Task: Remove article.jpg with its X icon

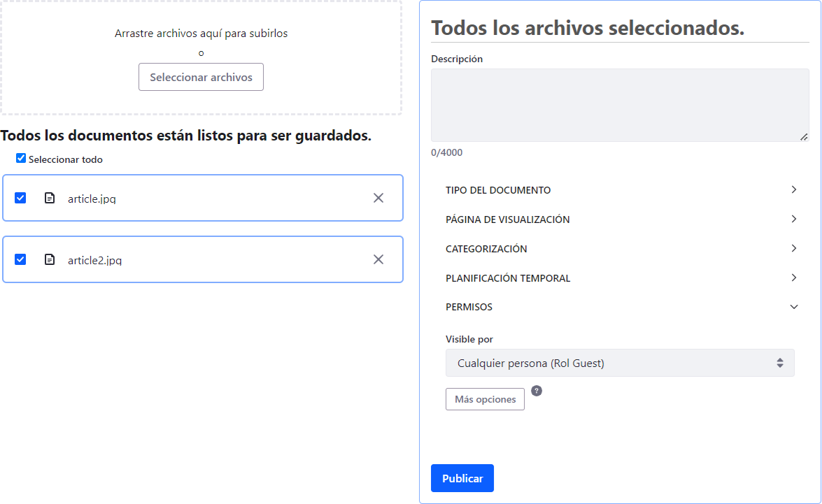Action: 378,198
